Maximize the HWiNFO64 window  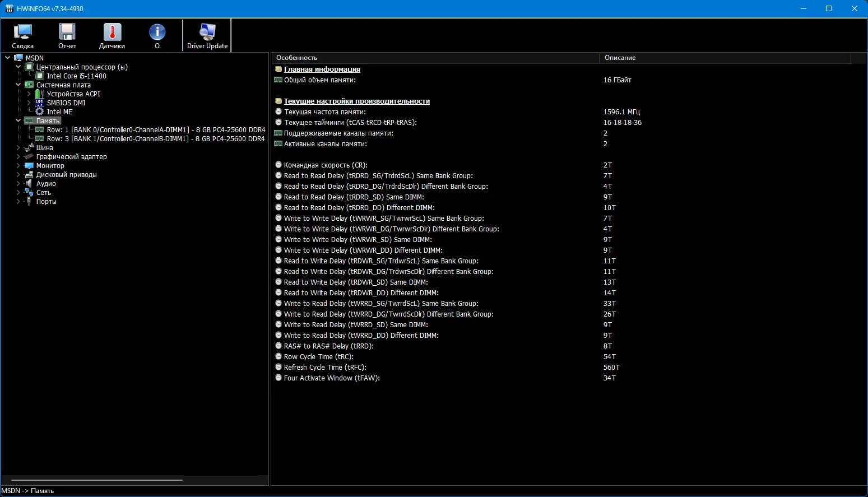829,8
